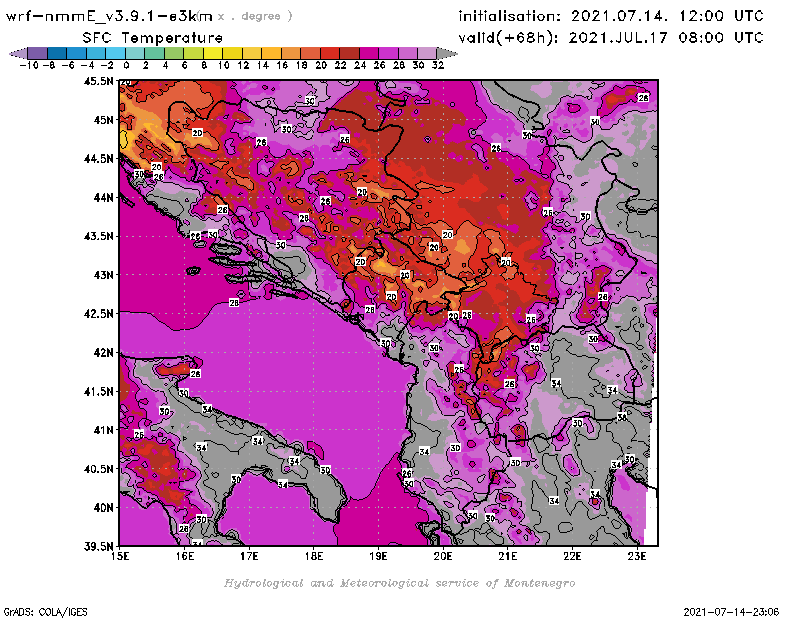The height and width of the screenshot is (618, 800).
Task: Click the 45N latitude label
Action: pos(103,120)
